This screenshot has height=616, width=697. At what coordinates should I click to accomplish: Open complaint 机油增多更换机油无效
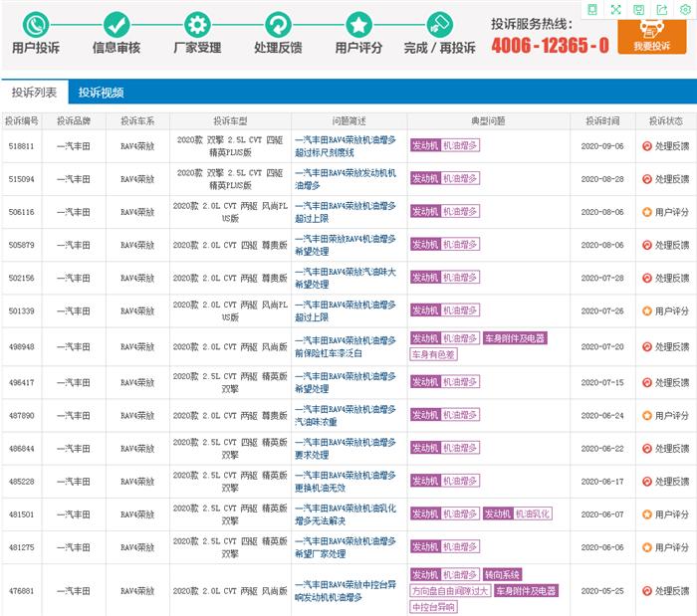(x=346, y=482)
